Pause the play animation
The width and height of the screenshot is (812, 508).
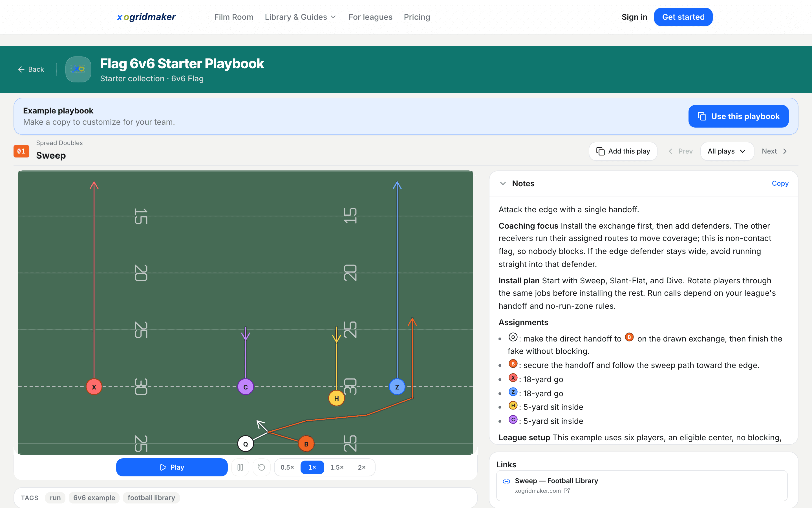point(240,467)
